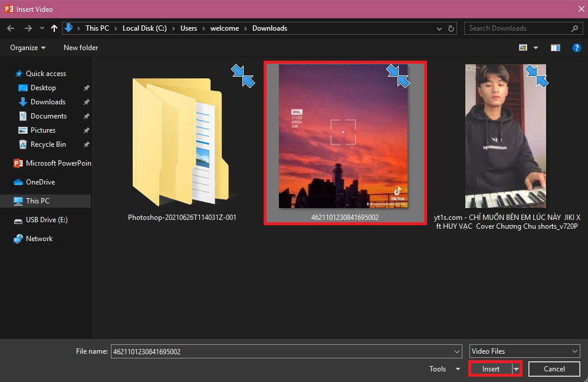Select USB Drive (E:) in sidebar
Screen dimensions: 588x382
46,220
